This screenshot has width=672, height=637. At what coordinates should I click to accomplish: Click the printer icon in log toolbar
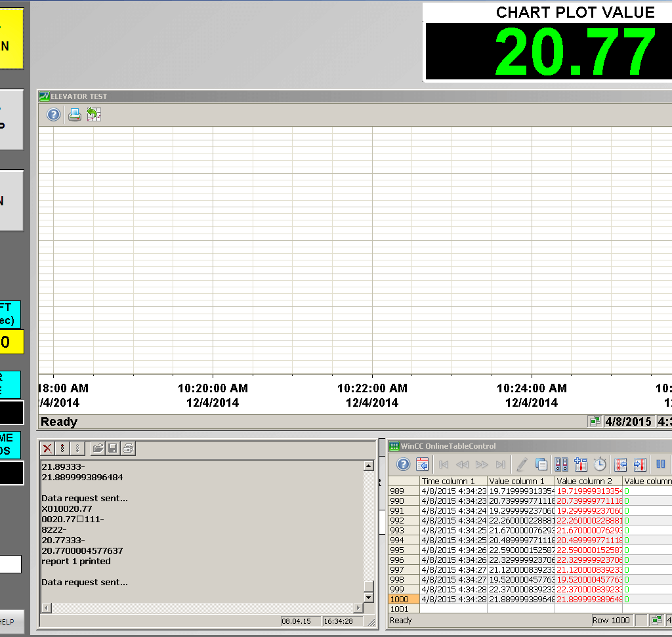[128, 449]
